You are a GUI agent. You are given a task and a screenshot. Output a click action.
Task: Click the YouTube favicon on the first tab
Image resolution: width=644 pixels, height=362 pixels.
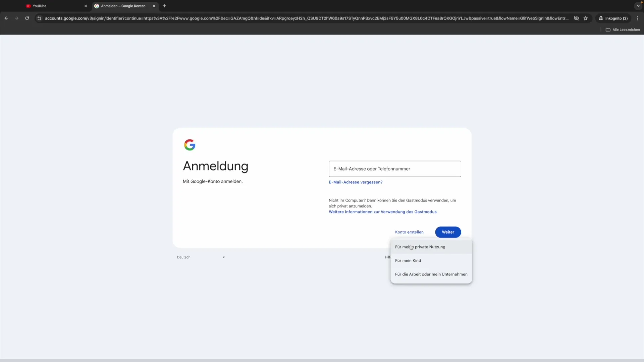coord(28,6)
